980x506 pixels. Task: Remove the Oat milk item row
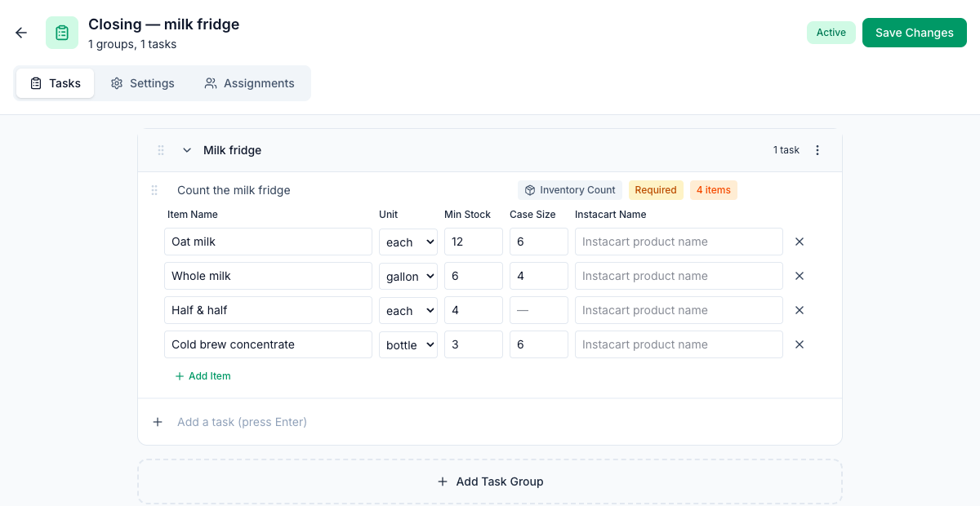pos(800,242)
